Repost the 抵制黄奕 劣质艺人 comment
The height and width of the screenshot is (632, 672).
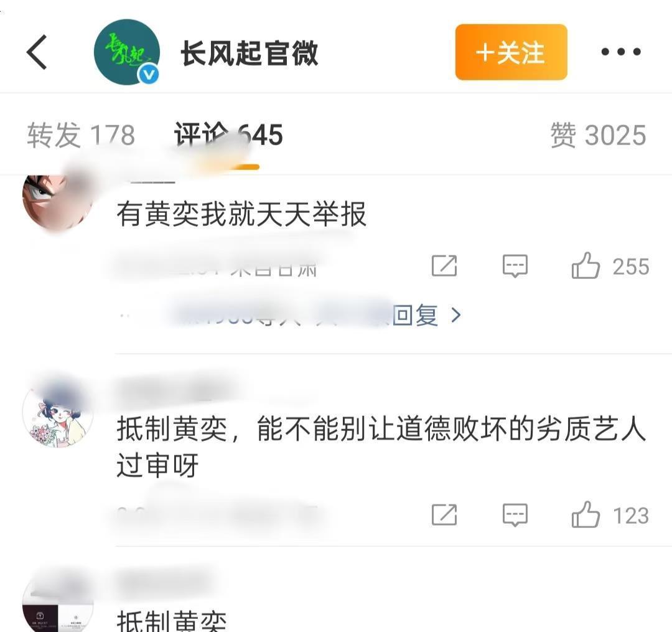click(444, 514)
